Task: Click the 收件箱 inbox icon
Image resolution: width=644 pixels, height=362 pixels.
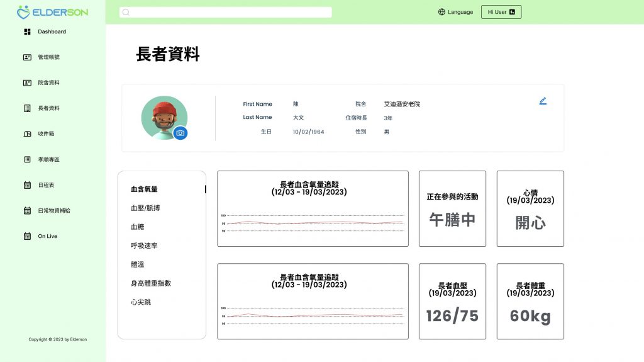Action: coord(27,133)
